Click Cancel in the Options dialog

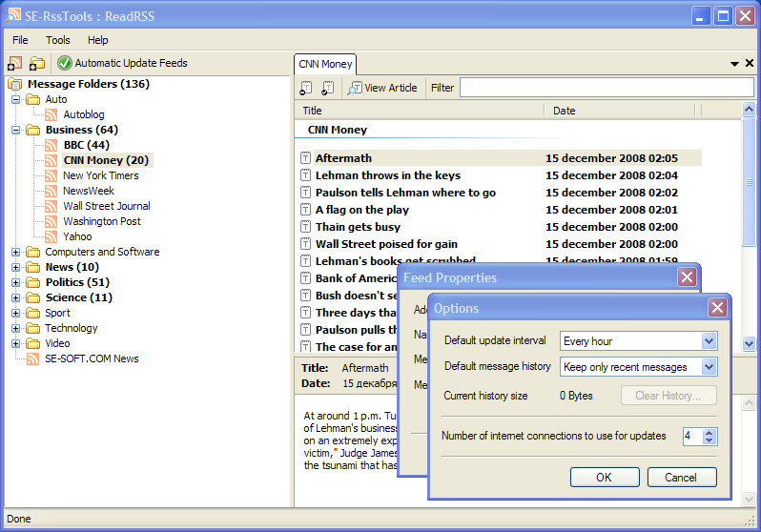[x=681, y=477]
